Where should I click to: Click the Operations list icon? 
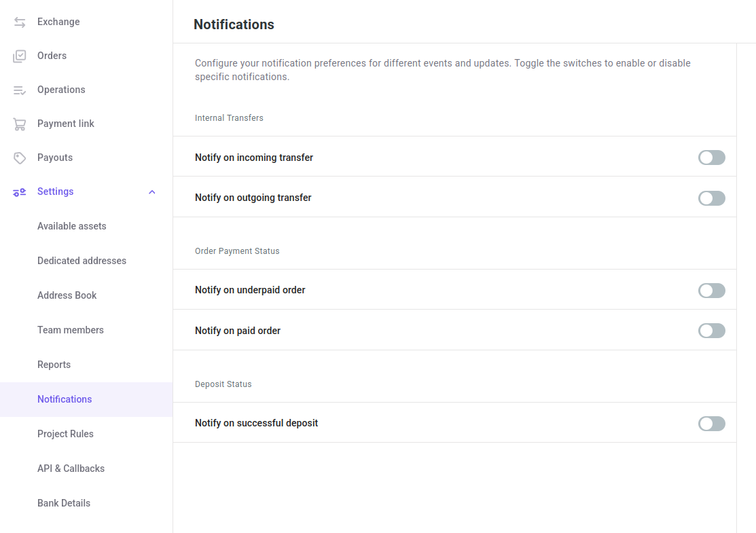(x=20, y=90)
